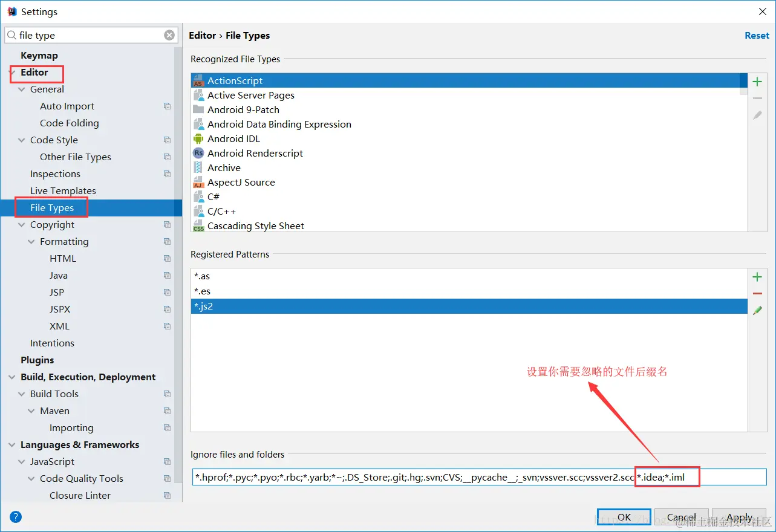Collapse Build, Execution, Deployment section
The height and width of the screenshot is (532, 776).
(x=12, y=377)
